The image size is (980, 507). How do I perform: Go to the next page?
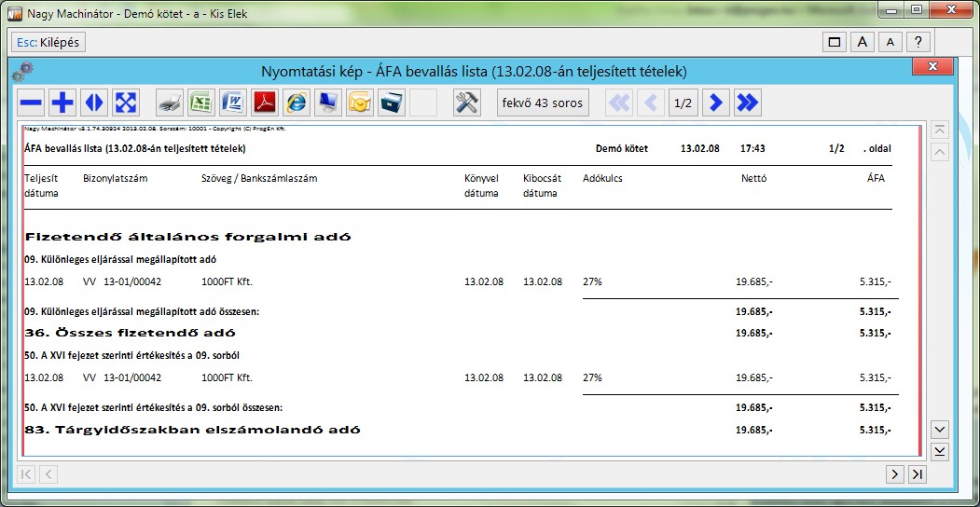tap(715, 103)
